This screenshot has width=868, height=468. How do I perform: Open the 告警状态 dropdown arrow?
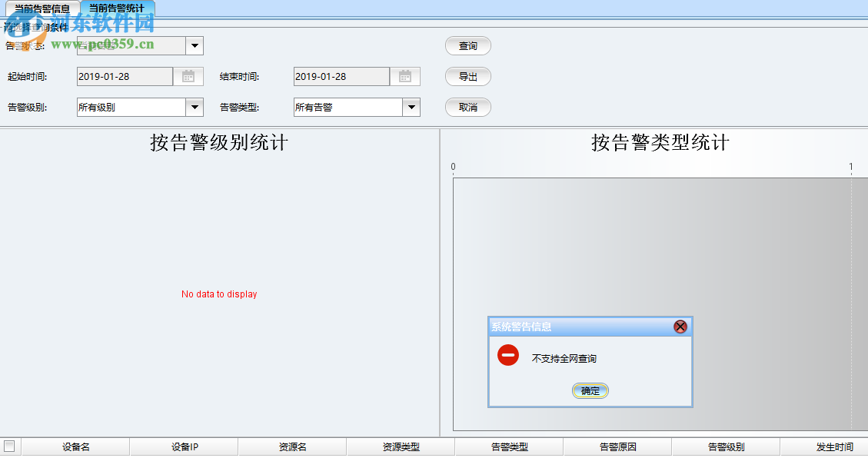[195, 46]
